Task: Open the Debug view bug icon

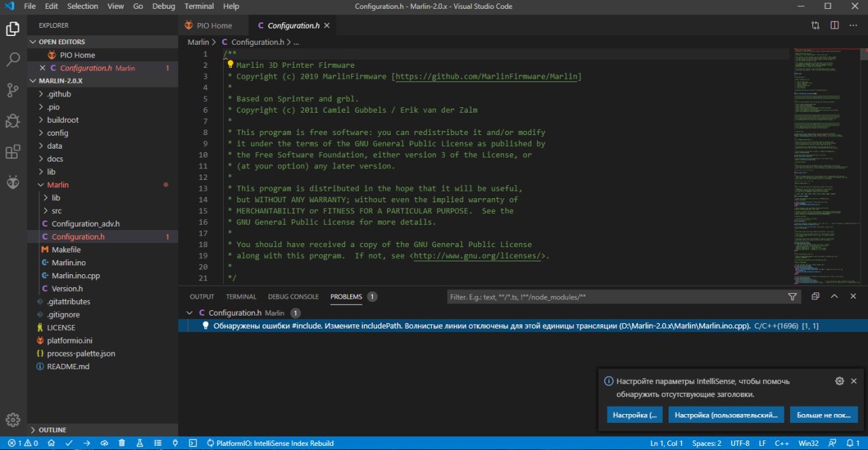Action: tap(13, 121)
